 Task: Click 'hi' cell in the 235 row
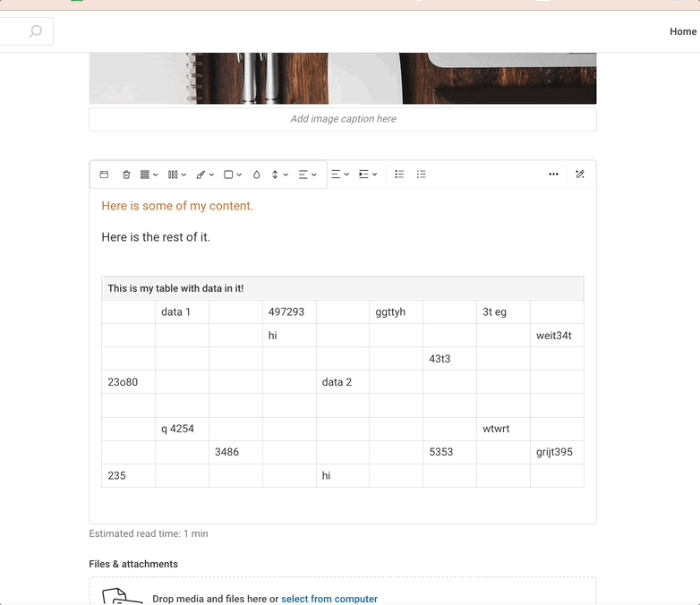(343, 475)
